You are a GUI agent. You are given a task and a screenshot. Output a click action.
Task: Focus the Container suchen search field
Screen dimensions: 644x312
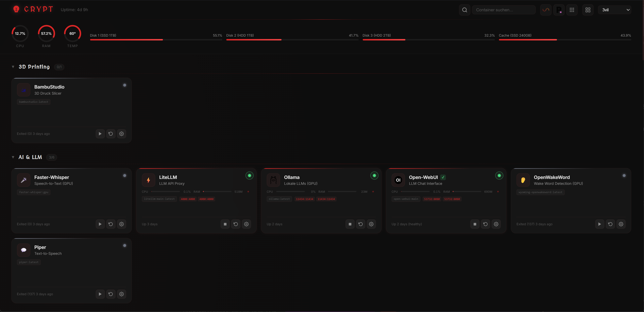click(504, 10)
